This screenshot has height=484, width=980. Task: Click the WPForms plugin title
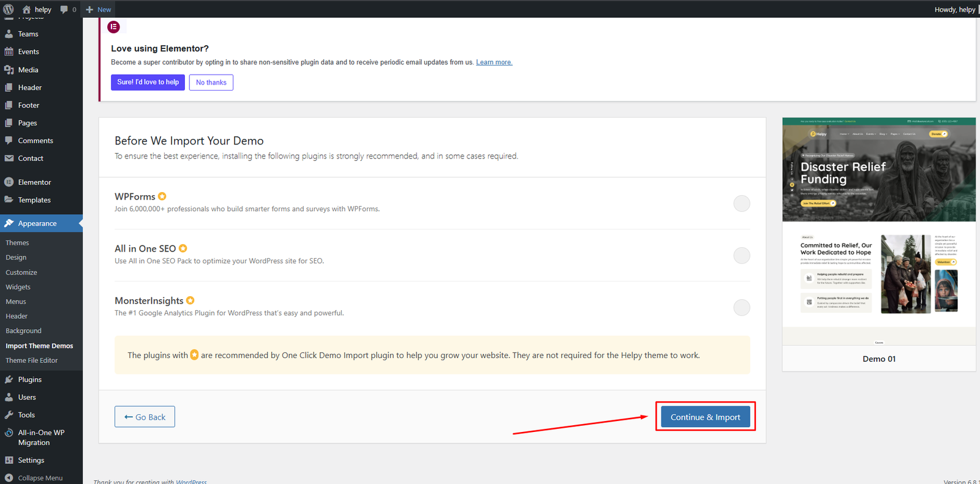pos(135,196)
